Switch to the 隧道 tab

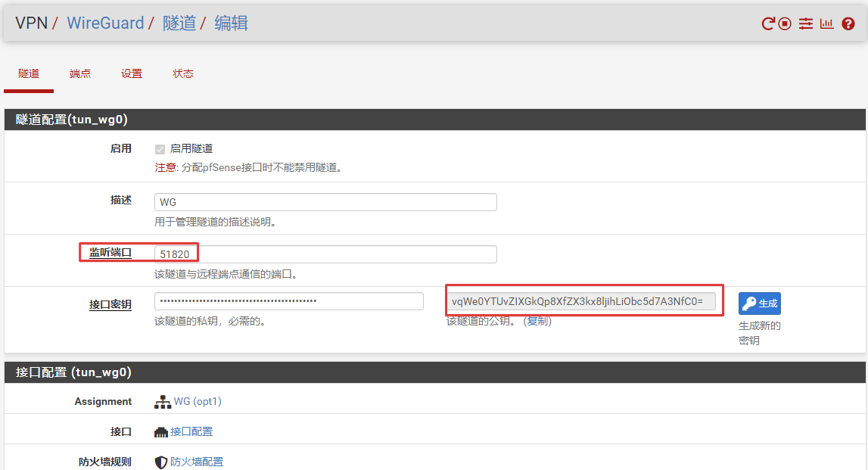point(29,73)
